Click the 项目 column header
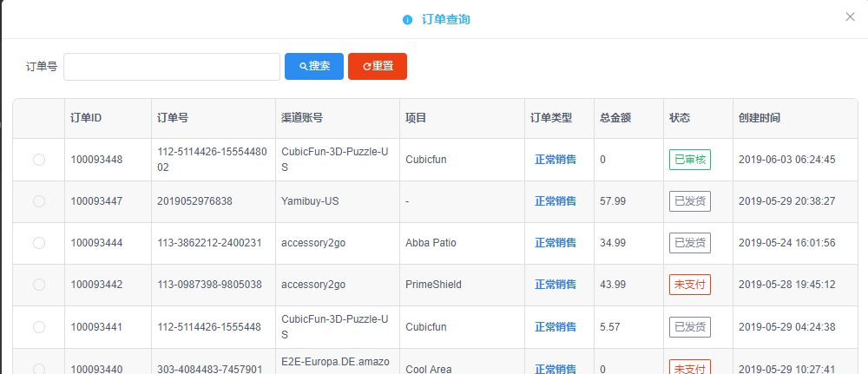This screenshot has width=868, height=374. [x=463, y=118]
